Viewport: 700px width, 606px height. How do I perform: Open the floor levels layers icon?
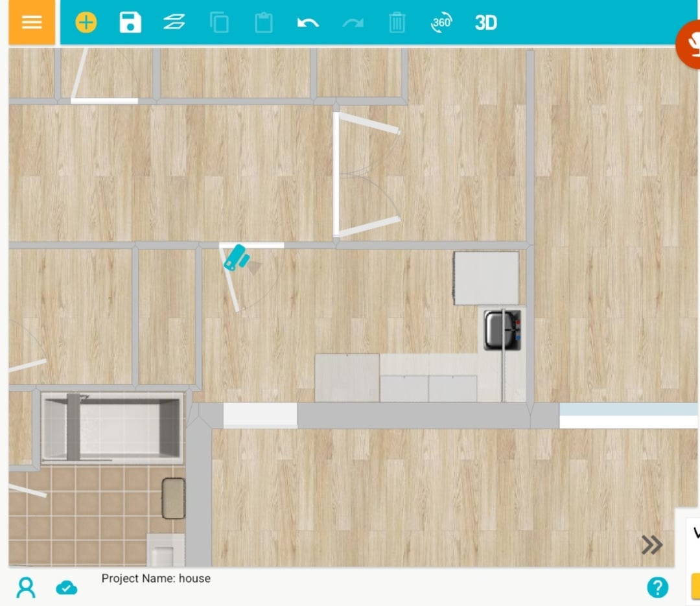click(174, 23)
